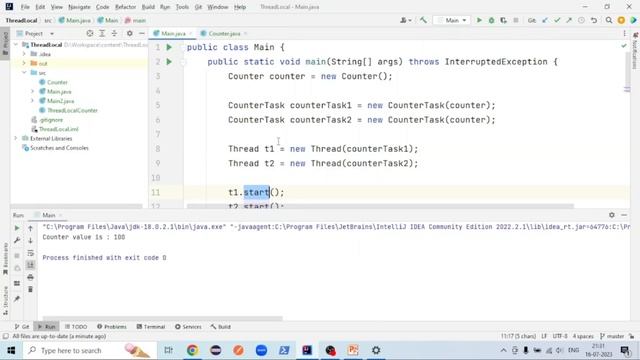Expand the out folder
Screen dimensions: 640x360
24,63
